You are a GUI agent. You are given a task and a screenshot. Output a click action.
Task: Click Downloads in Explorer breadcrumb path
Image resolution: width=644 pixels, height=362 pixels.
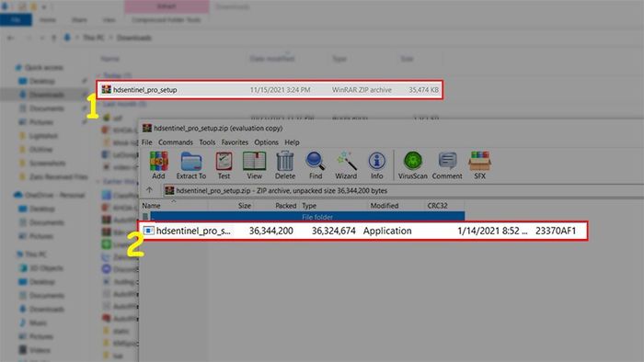point(134,38)
